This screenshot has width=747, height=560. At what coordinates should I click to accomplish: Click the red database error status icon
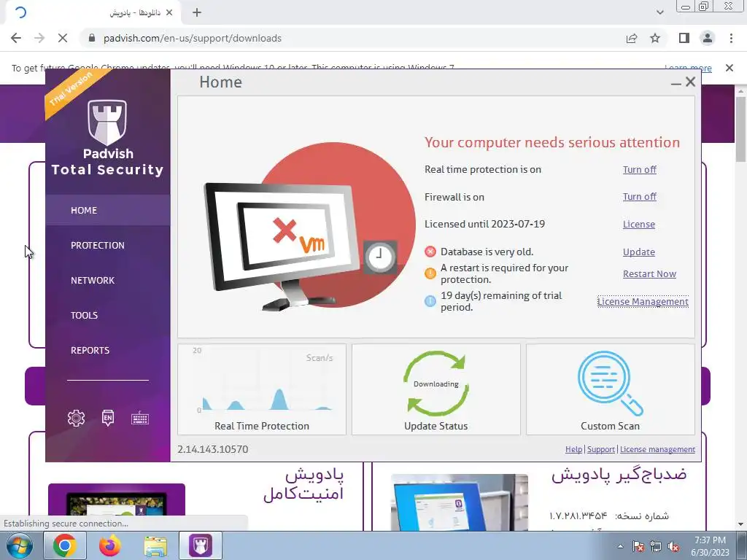point(430,252)
